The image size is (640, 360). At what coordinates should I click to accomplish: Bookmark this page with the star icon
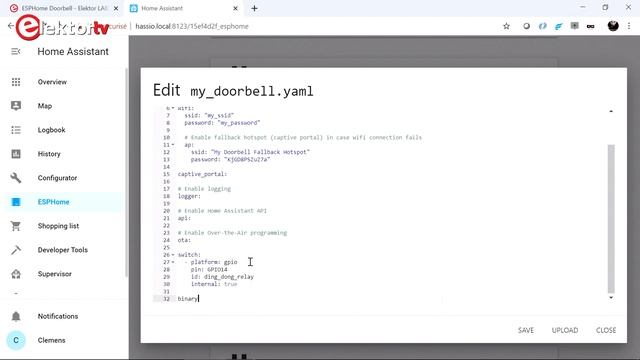tap(506, 26)
